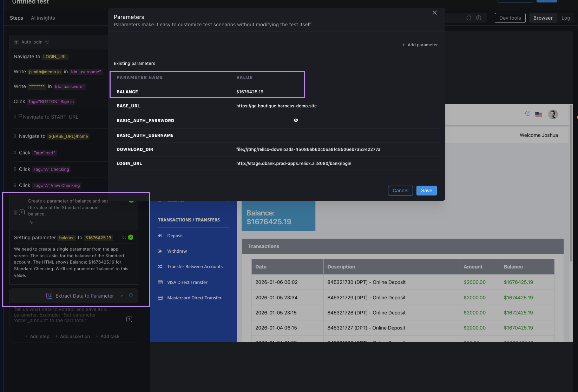The image size is (578, 392).
Task: Switch to the AI insights tab
Action: point(43,18)
